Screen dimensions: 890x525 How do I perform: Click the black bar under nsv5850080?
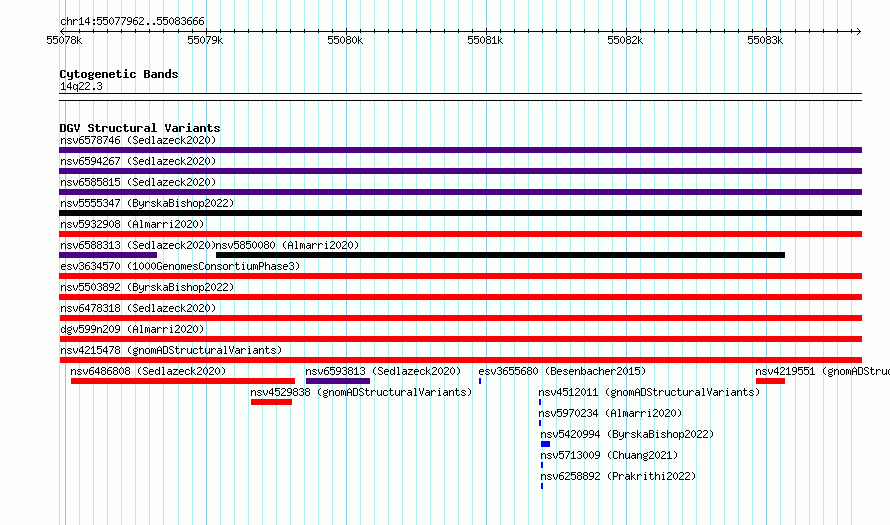501,255
